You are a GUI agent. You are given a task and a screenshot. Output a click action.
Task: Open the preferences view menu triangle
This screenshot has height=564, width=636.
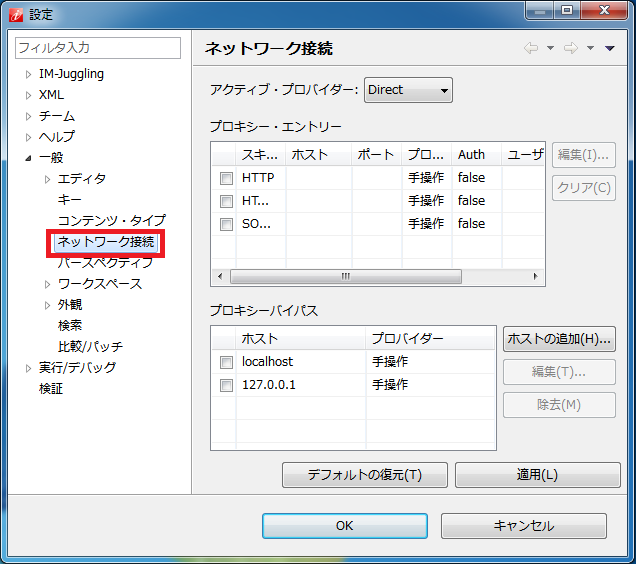[610, 48]
